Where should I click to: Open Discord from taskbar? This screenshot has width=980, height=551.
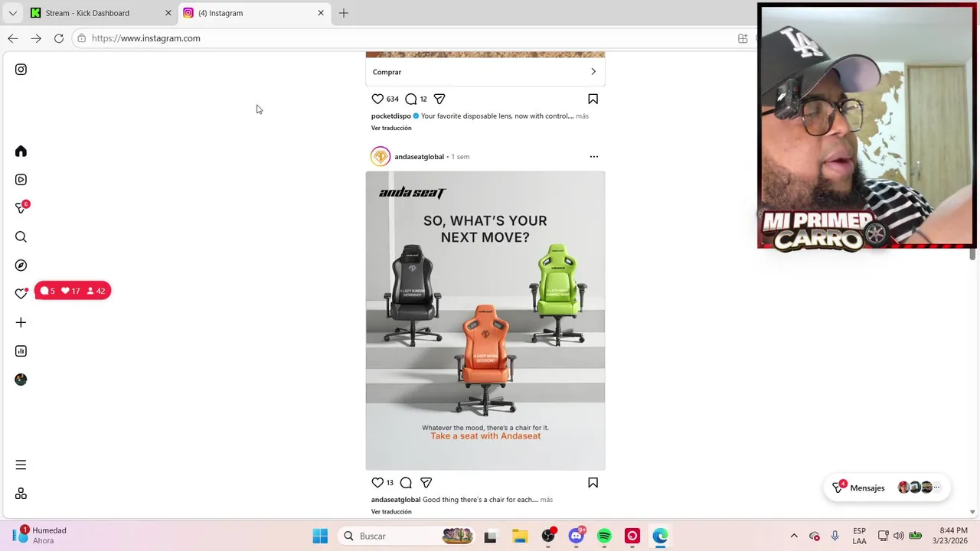pos(577,535)
